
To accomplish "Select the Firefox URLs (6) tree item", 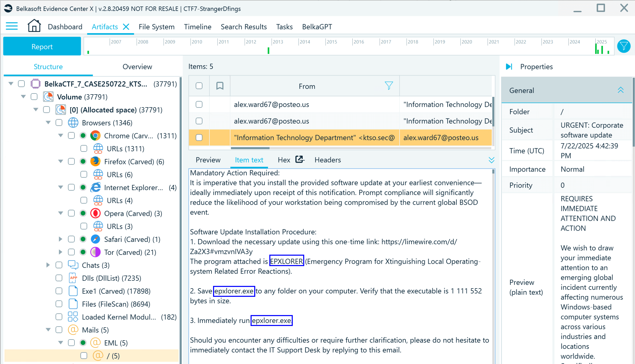I will point(120,174).
